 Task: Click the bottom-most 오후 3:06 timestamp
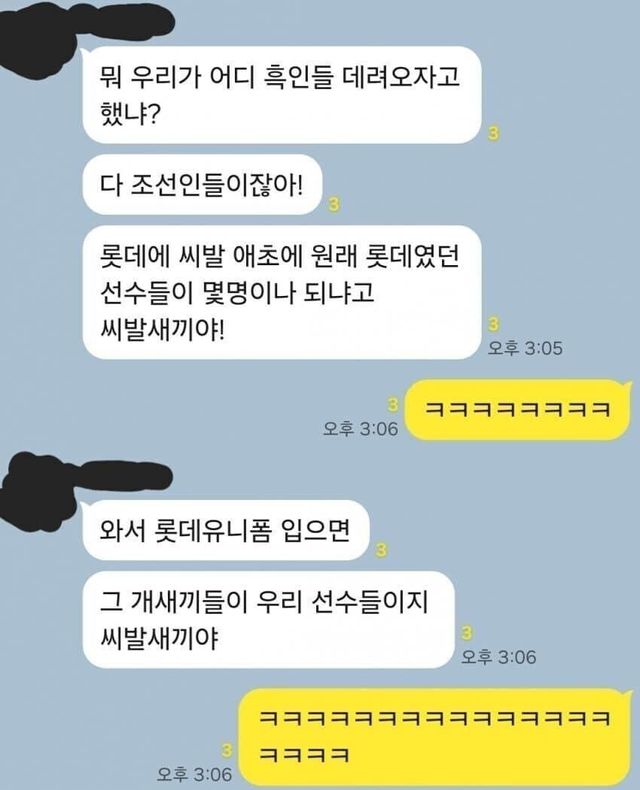195,774
